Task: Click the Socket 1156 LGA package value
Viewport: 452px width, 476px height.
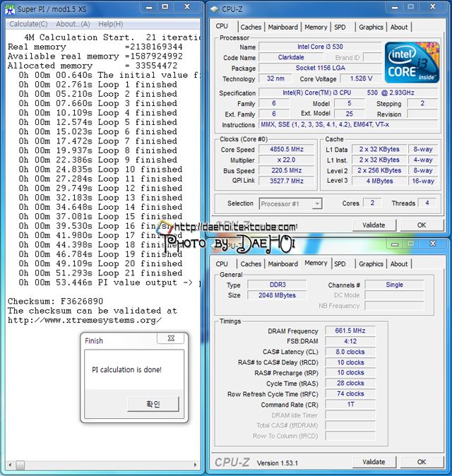Action: 320,68
